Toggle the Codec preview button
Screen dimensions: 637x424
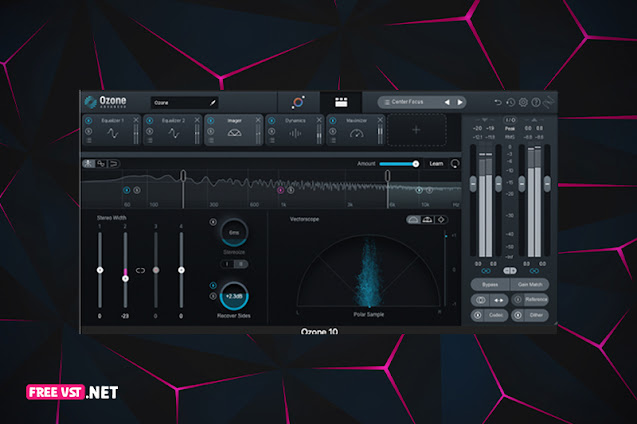pyautogui.click(x=478, y=315)
